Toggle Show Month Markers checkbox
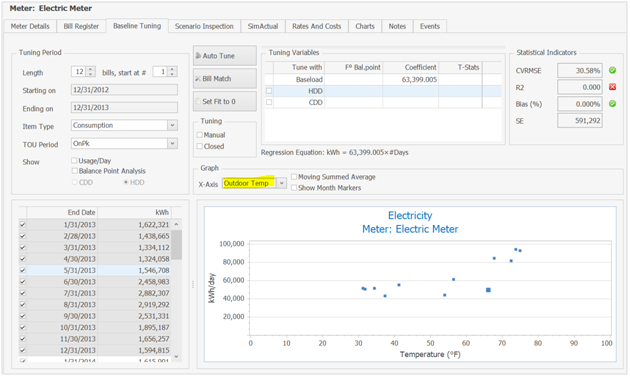Screen dimensions: 630x376 pos(294,188)
